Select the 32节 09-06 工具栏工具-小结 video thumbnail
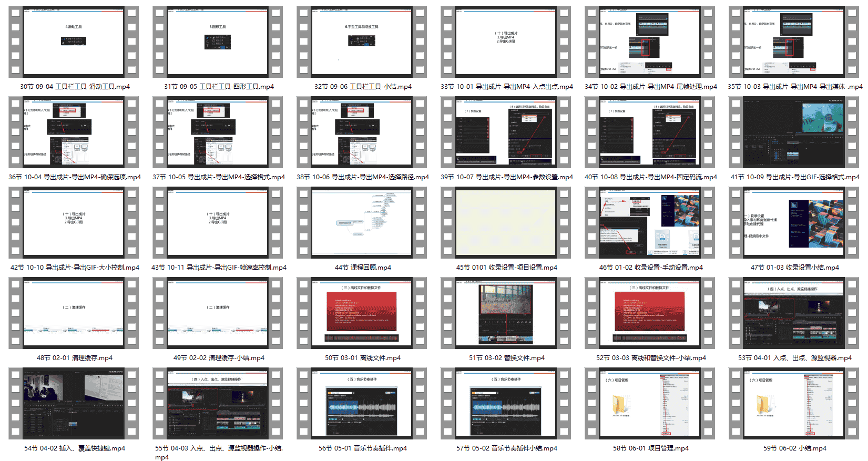Image resolution: width=868 pixels, height=461 pixels. pyautogui.click(x=362, y=42)
